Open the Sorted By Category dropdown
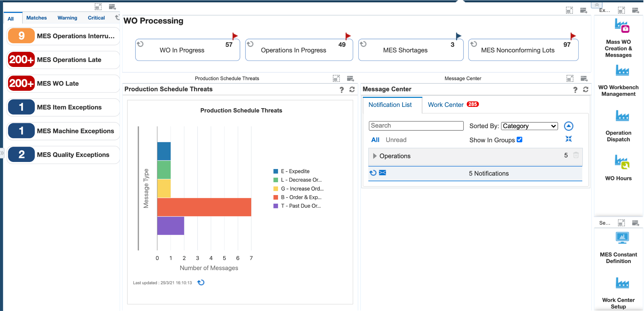Viewport: 644px width, 311px height. (529, 126)
